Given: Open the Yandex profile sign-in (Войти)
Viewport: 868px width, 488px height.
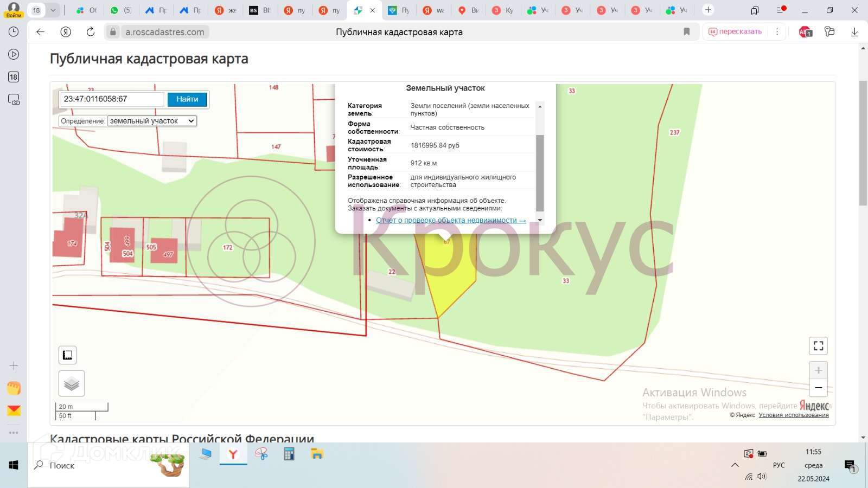Looking at the screenshot, I should (14, 10).
